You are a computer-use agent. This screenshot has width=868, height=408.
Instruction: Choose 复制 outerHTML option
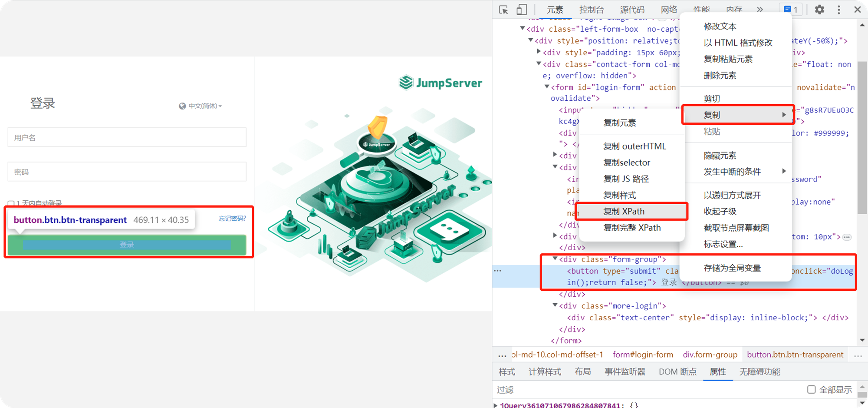(x=632, y=146)
